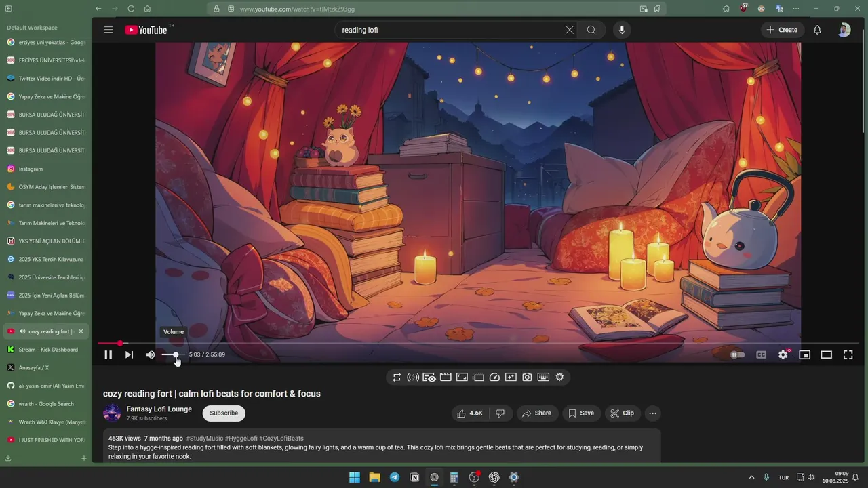This screenshot has height=488, width=868.
Task: Switch to Stream - Kick Dashboard tab
Action: [x=46, y=350]
